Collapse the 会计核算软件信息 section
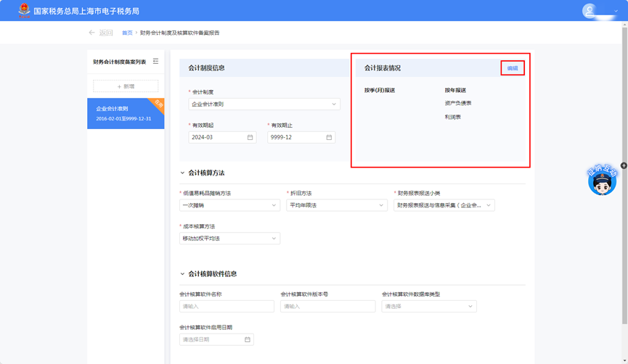 point(182,273)
